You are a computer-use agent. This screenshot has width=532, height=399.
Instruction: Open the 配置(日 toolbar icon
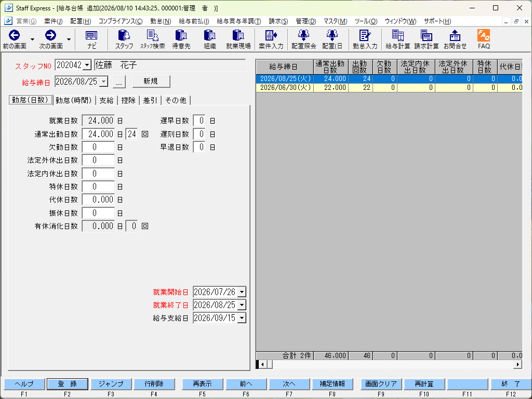click(332, 39)
